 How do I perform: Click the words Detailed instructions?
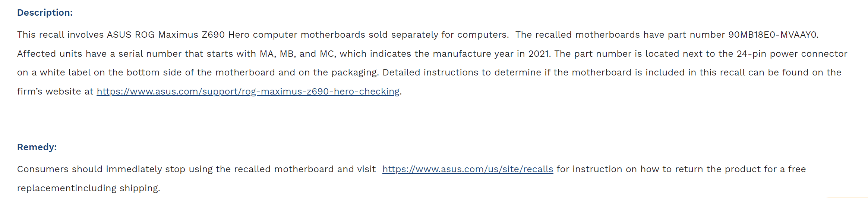[430, 72]
